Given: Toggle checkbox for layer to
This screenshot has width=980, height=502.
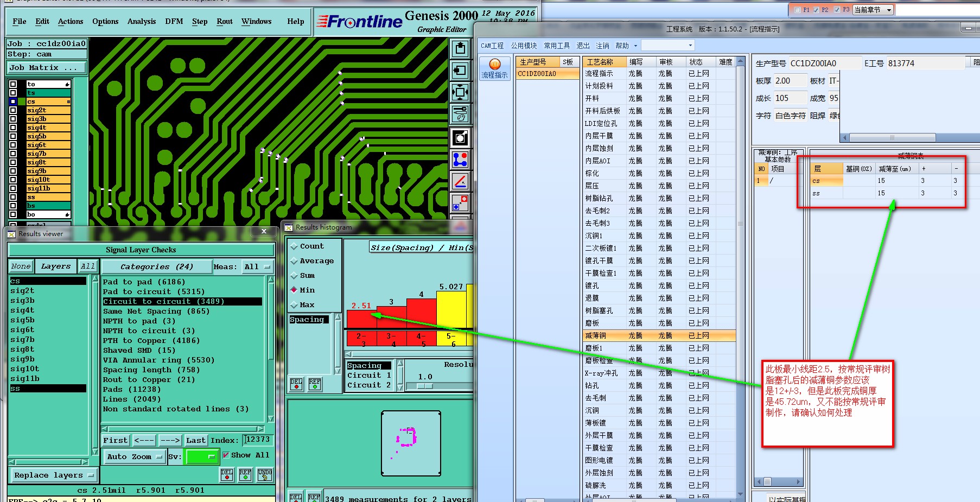Looking at the screenshot, I should tap(13, 84).
